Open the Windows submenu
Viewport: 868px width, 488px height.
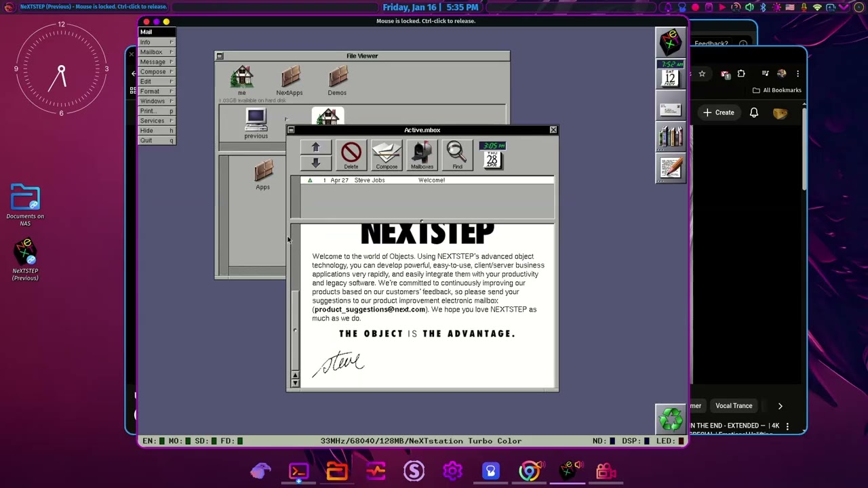157,101
